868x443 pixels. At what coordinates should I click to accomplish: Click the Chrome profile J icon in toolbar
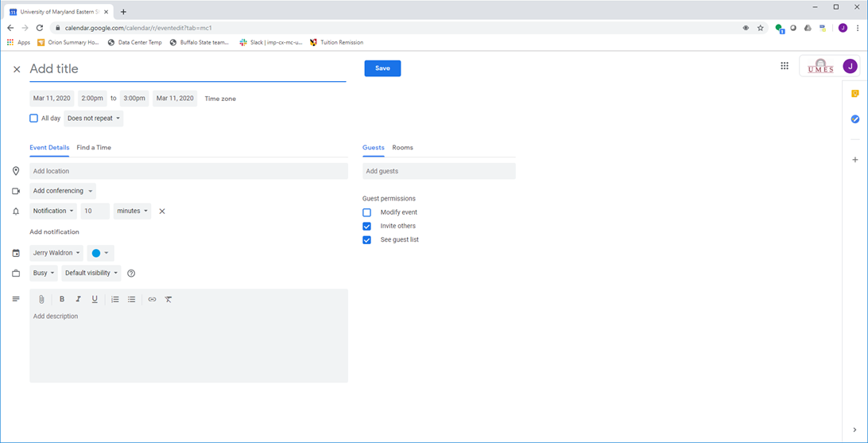click(843, 28)
